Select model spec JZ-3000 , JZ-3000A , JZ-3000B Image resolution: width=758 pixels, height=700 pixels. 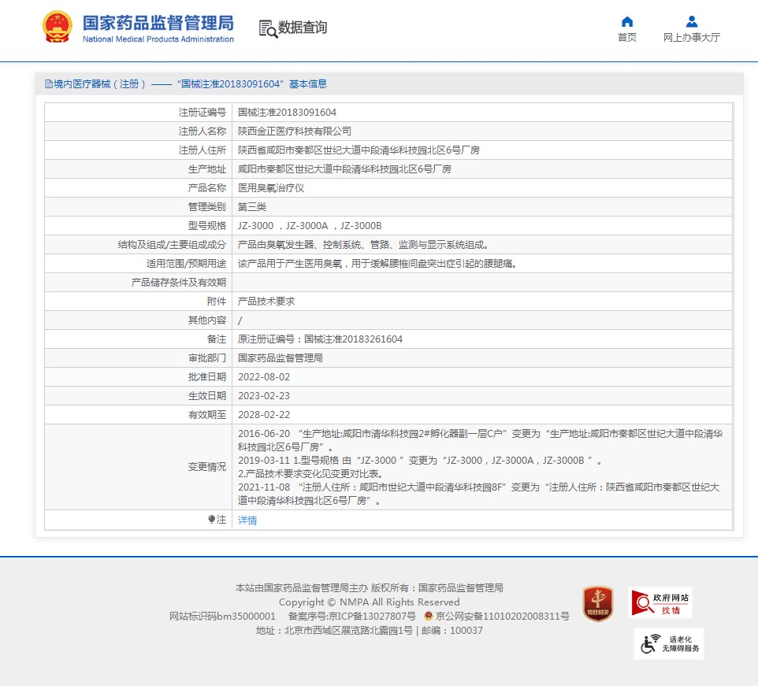pos(310,226)
